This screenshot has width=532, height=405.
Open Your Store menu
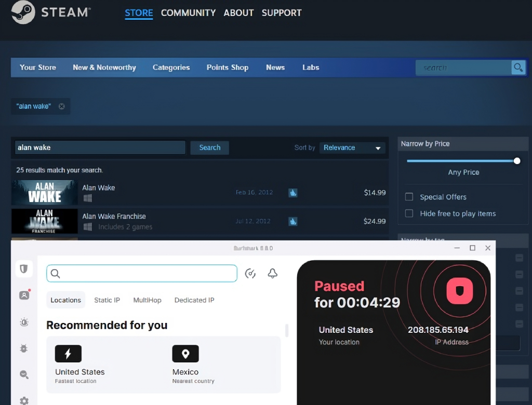coord(37,67)
